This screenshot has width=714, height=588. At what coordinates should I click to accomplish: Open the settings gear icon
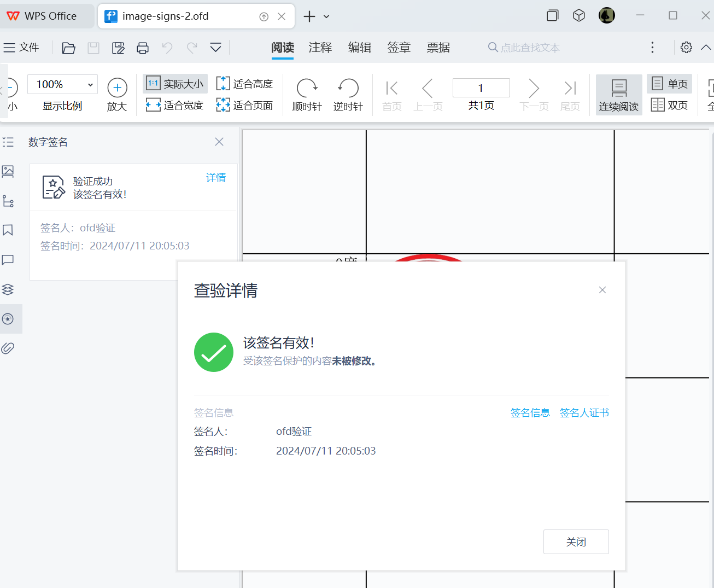(686, 48)
